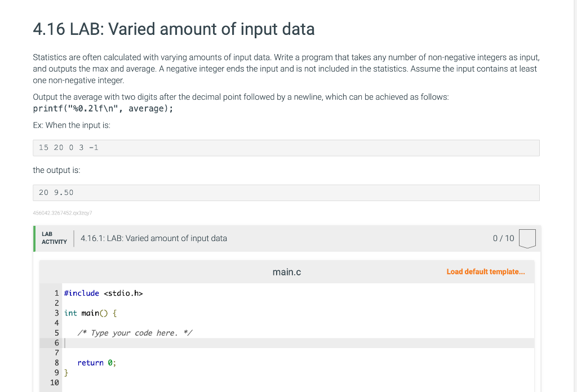The height and width of the screenshot is (392, 577).
Task: Click the 0 / 10 score text
Action: tap(503, 238)
